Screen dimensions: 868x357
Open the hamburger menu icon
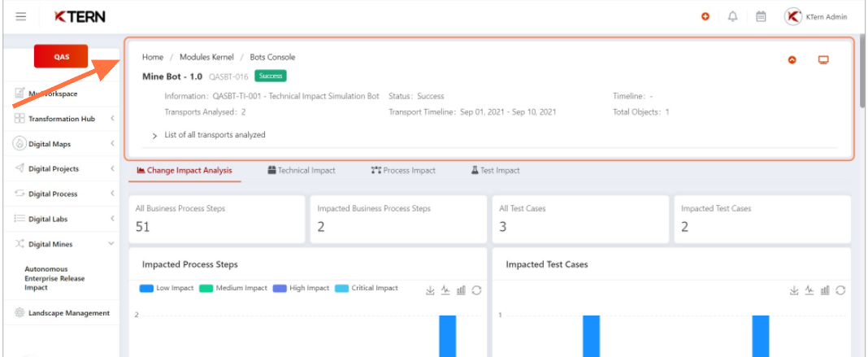[x=21, y=16]
